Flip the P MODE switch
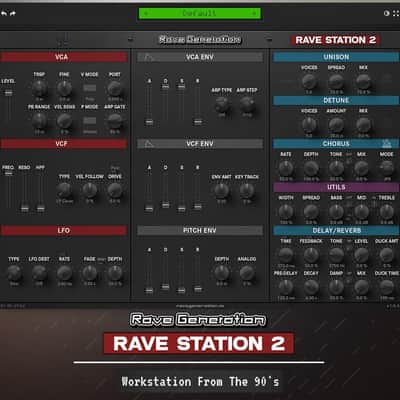The height and width of the screenshot is (400, 400). click(89, 120)
